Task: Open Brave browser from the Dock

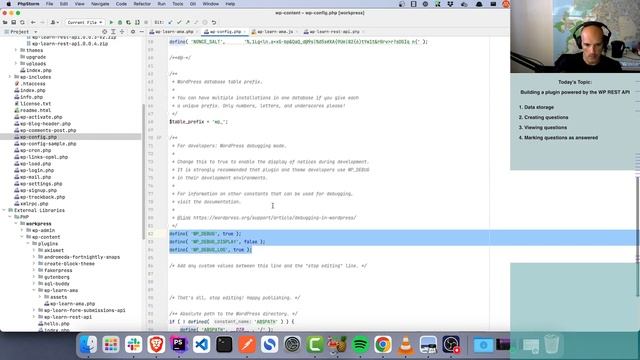Action: (x=156, y=344)
